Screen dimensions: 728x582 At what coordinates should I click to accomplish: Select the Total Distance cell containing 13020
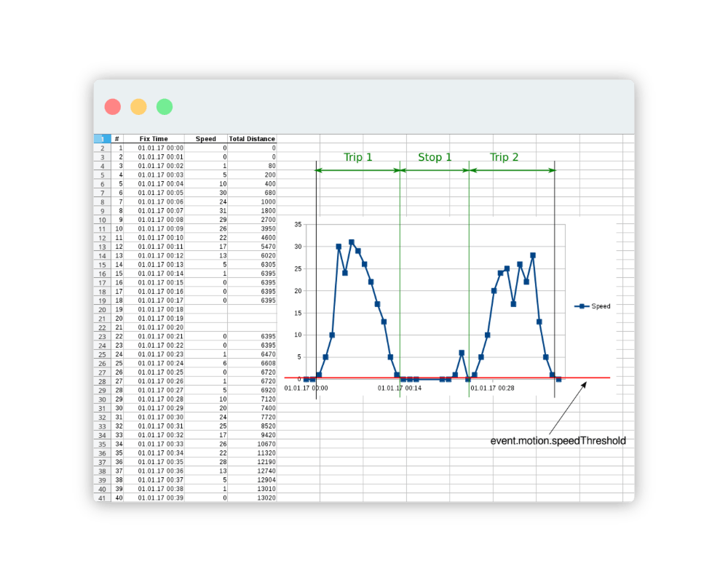coord(252,498)
